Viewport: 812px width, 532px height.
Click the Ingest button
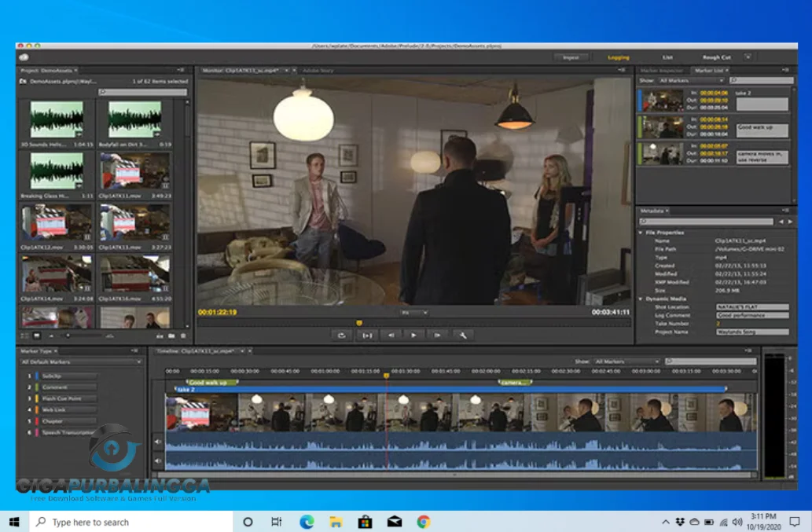point(570,57)
